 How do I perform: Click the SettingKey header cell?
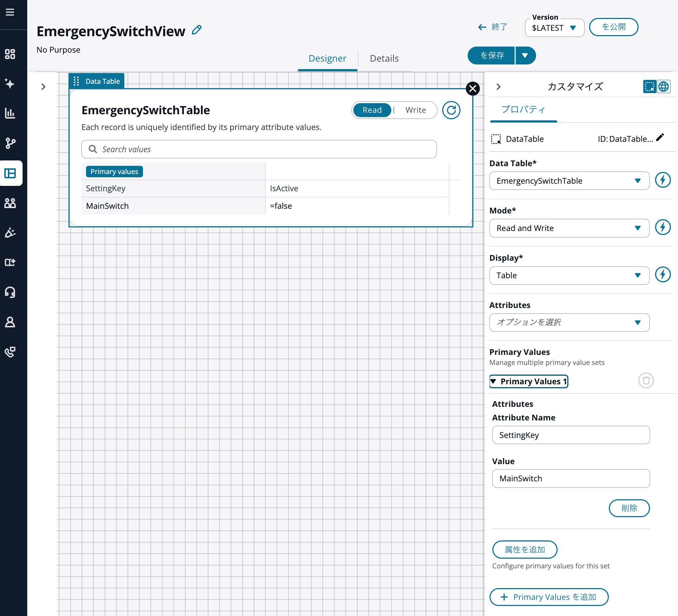[173, 188]
